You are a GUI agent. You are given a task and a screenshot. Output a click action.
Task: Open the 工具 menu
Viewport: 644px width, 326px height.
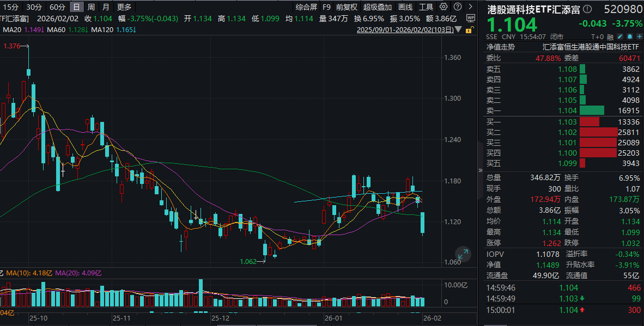click(x=426, y=7)
